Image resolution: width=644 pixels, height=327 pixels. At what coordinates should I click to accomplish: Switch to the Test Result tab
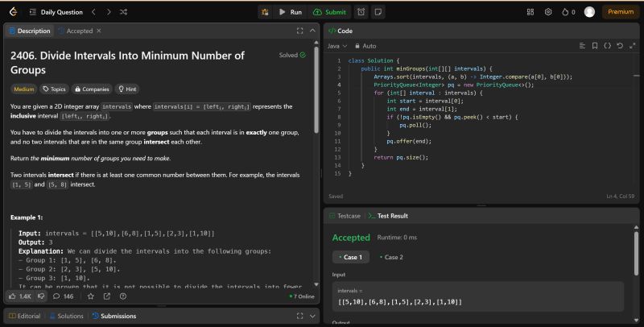(x=388, y=216)
